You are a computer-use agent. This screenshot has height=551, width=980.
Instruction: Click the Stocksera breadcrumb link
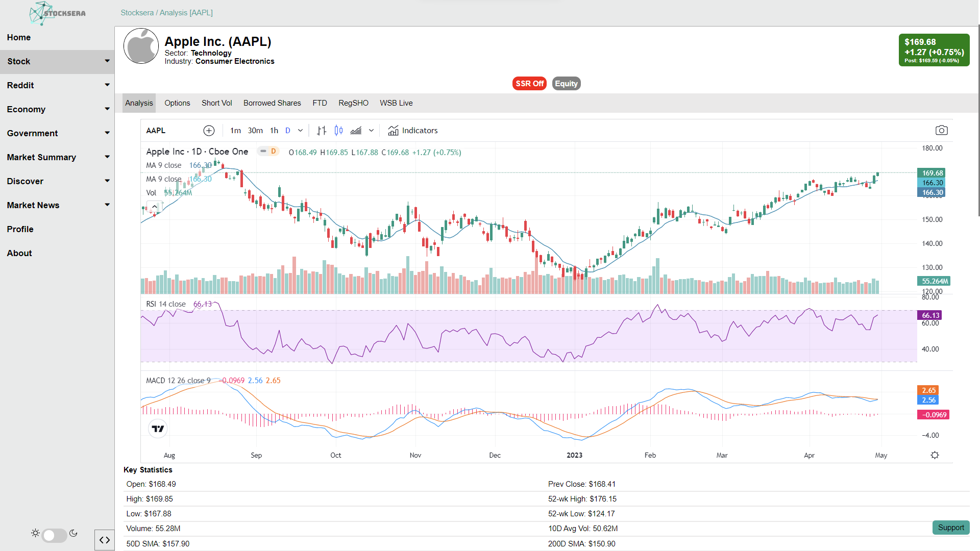click(x=137, y=13)
